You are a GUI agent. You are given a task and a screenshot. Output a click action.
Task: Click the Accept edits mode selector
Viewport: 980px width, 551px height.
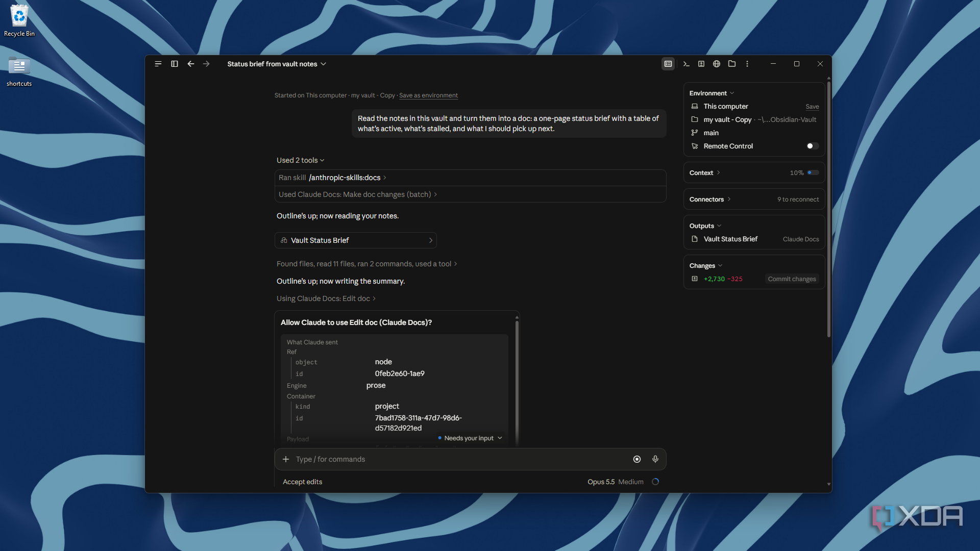(x=302, y=482)
